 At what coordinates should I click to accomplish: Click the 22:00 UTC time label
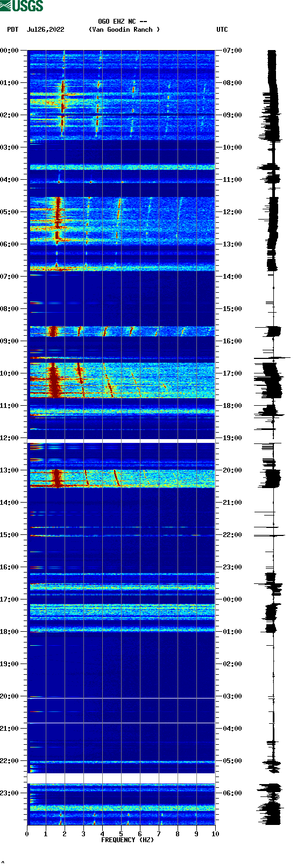pyautogui.click(x=232, y=535)
